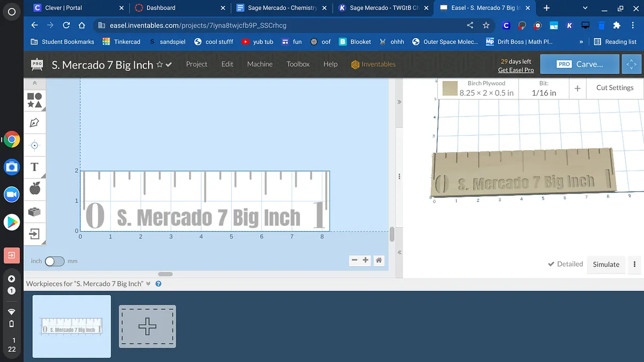This screenshot has width=644, height=362.
Task: Star the S. Mercado 7 Big Inch project
Action: click(x=159, y=64)
